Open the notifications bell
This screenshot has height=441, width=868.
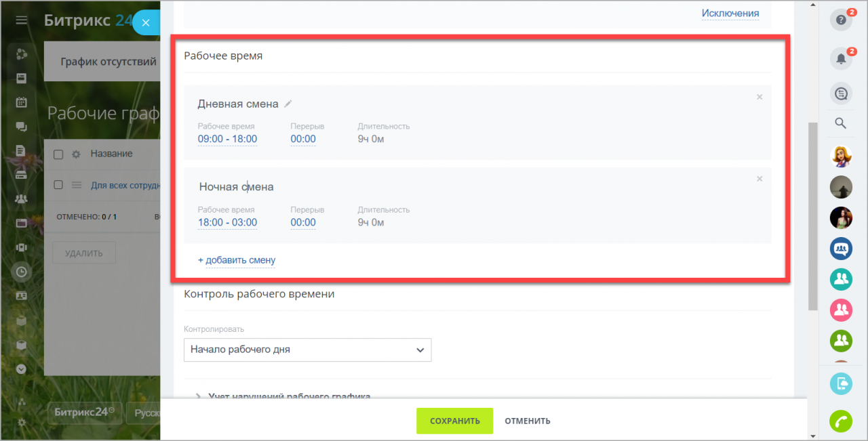841,59
